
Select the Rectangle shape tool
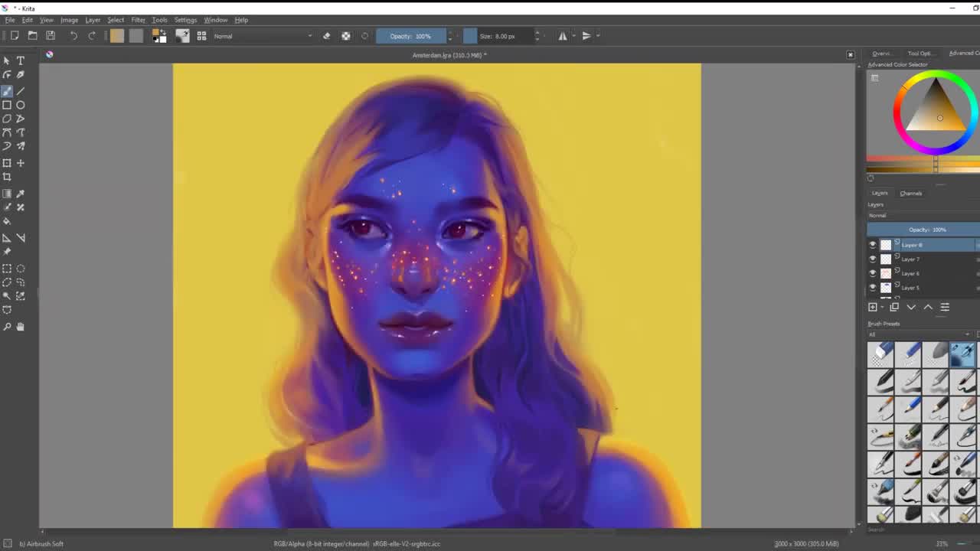click(x=7, y=105)
